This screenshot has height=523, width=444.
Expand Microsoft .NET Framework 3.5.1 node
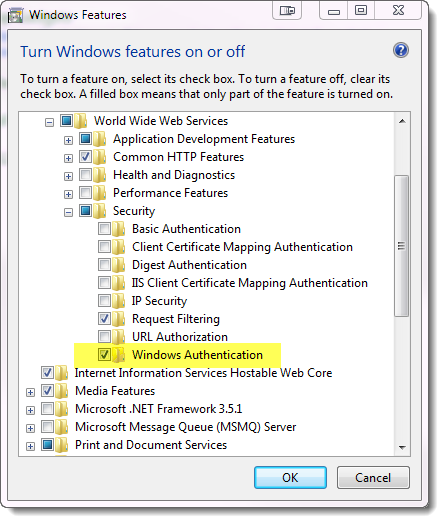point(30,410)
